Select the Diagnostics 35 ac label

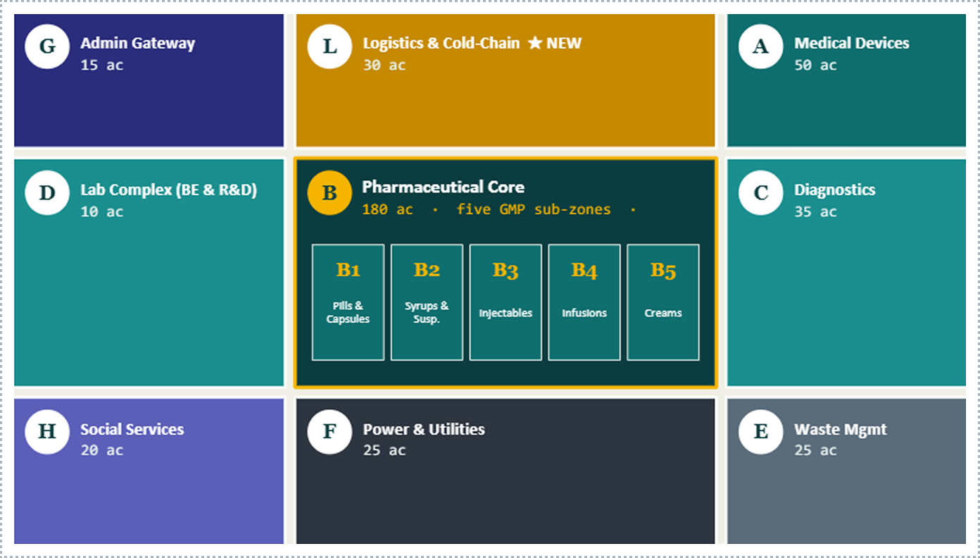(815, 211)
